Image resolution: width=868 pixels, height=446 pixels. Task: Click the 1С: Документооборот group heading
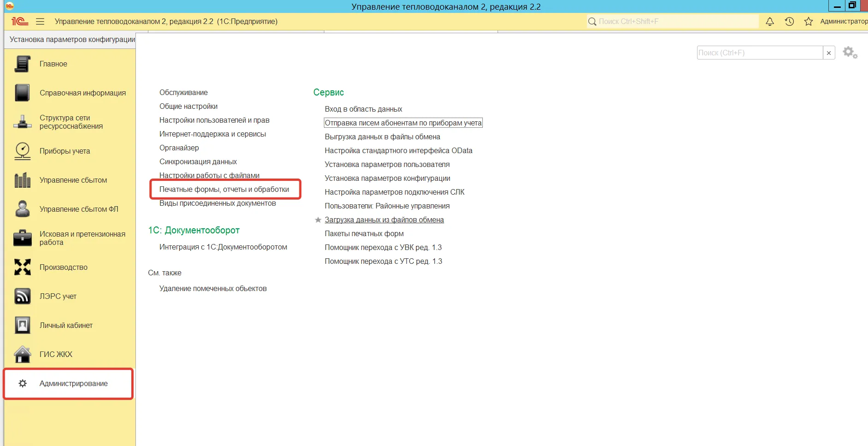click(194, 230)
